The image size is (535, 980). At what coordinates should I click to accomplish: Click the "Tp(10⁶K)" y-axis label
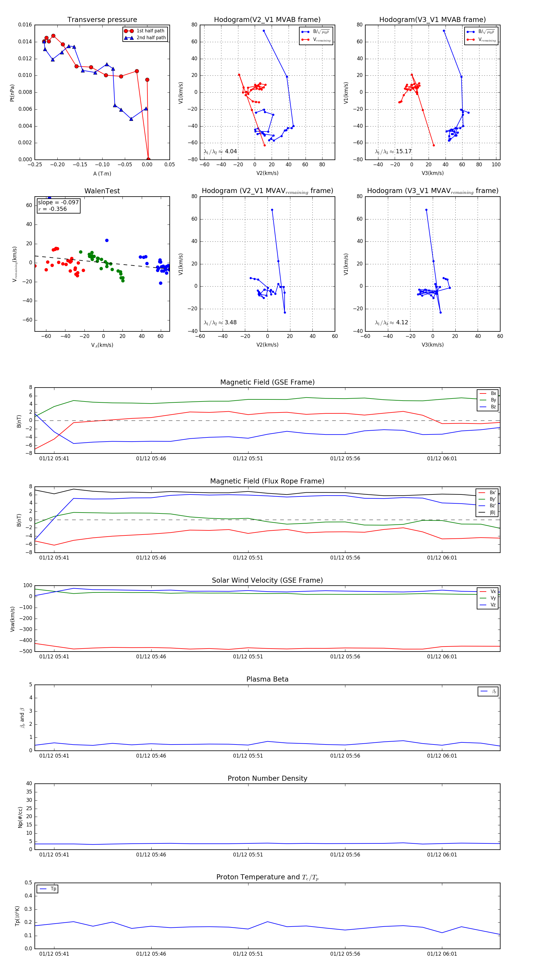(x=17, y=916)
